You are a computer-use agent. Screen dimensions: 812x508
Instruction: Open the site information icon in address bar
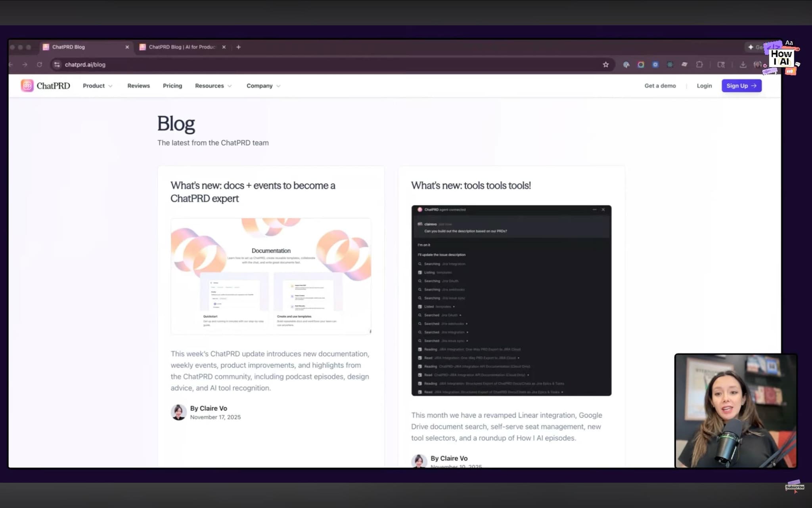(57, 65)
